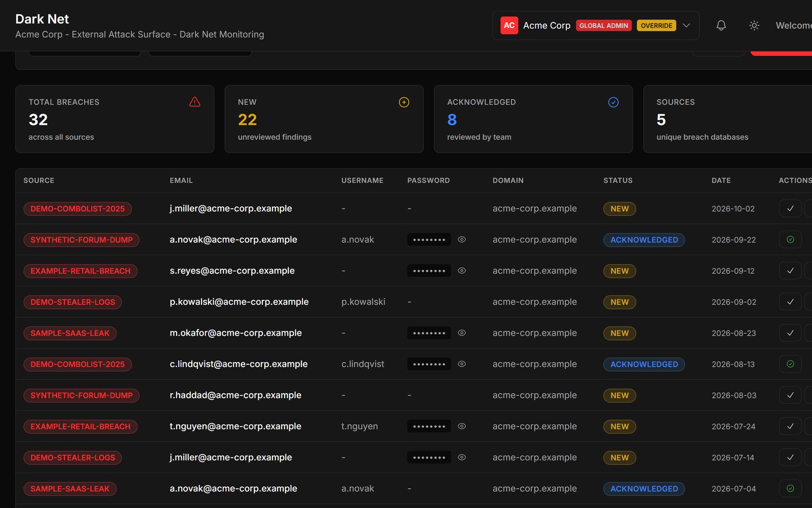This screenshot has width=812, height=508.
Task: Click the GLOBAL ADMIN badge
Action: pos(603,25)
